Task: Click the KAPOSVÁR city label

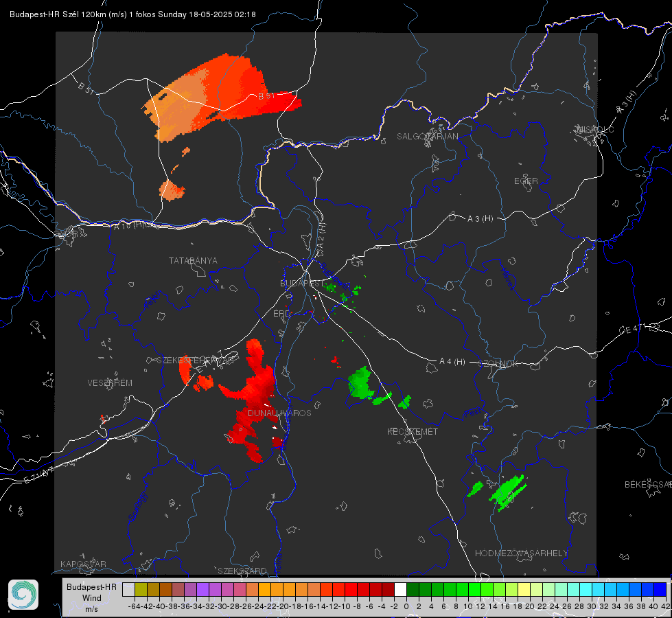Action: pyautogui.click(x=83, y=564)
